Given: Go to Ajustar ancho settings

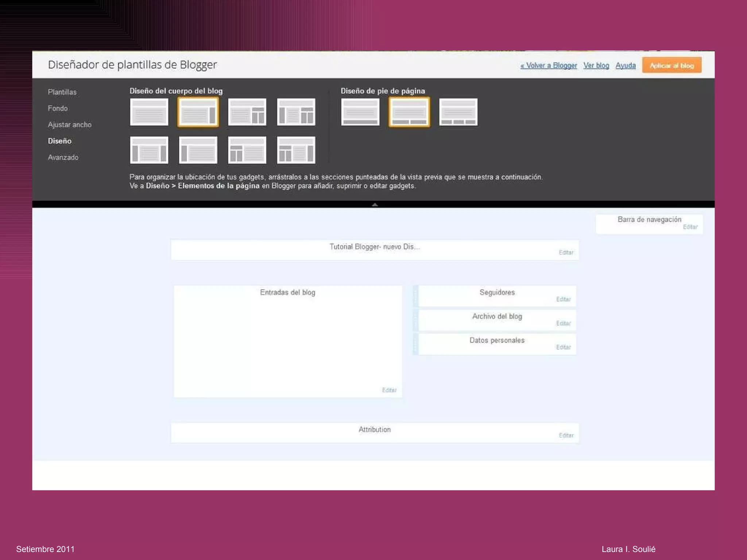Looking at the screenshot, I should click(70, 125).
